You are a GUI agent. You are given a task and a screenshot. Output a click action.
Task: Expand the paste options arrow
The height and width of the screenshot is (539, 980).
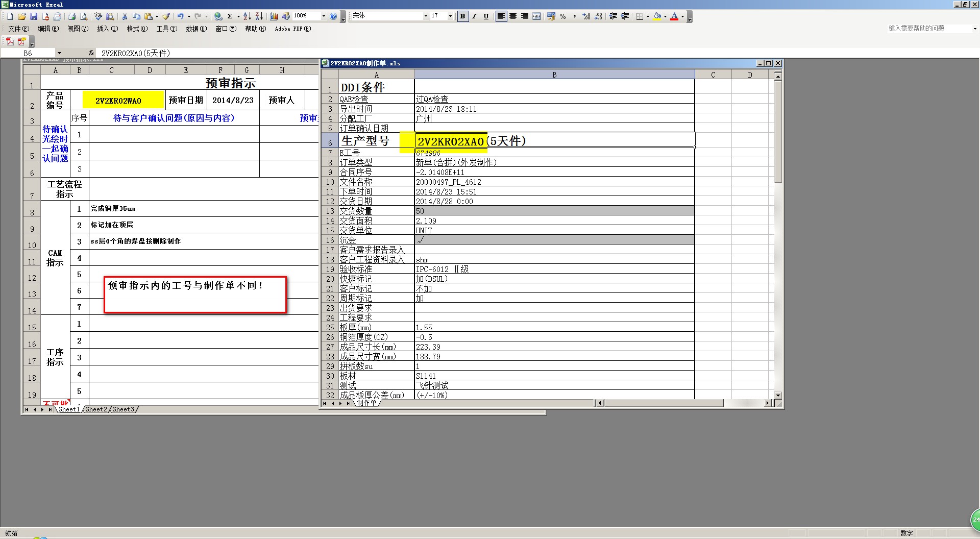[157, 16]
